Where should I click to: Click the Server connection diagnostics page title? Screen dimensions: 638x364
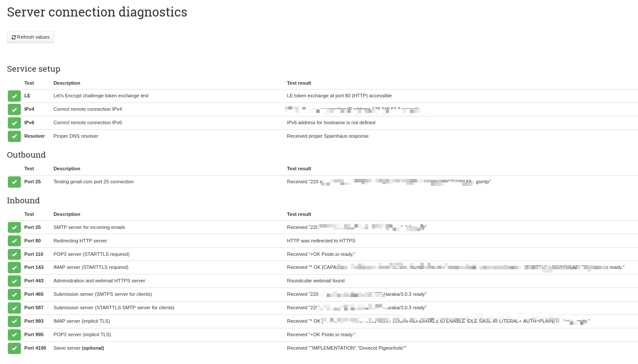pyautogui.click(x=97, y=12)
